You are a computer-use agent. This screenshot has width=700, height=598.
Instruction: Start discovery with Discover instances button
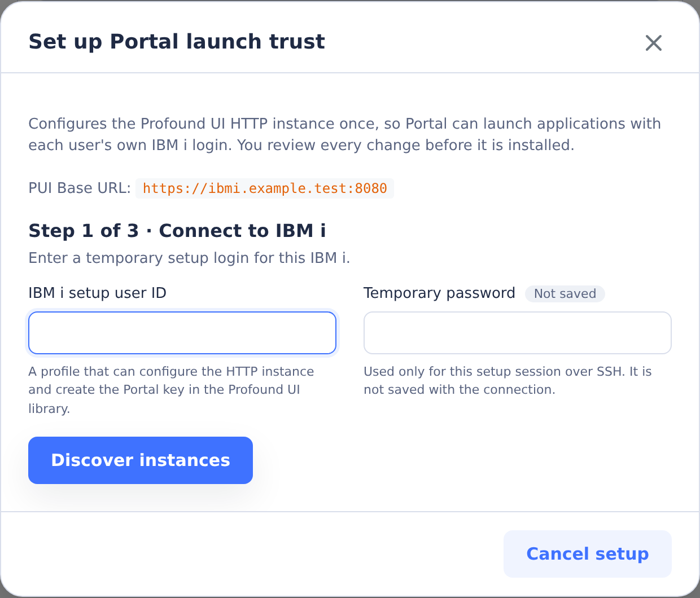[x=141, y=460]
